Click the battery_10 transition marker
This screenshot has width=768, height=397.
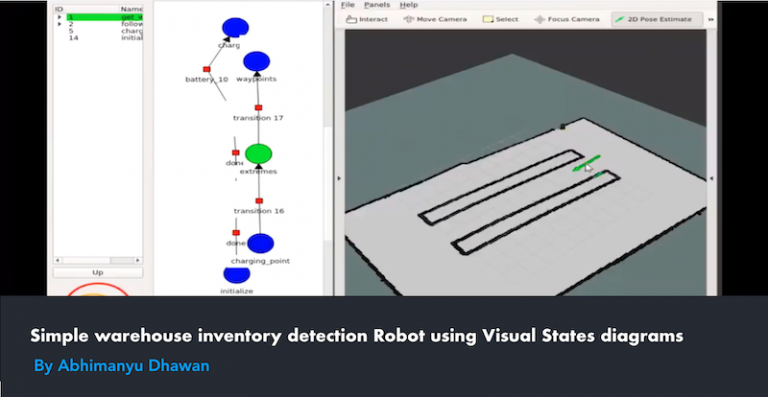click(x=207, y=70)
